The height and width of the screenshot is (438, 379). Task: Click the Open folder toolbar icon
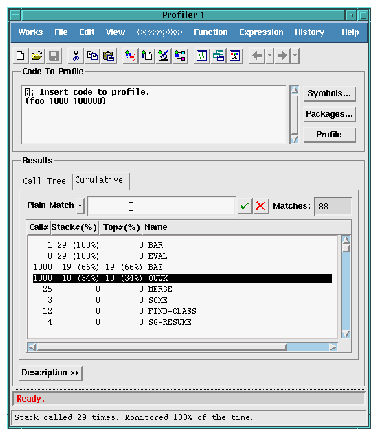37,56
